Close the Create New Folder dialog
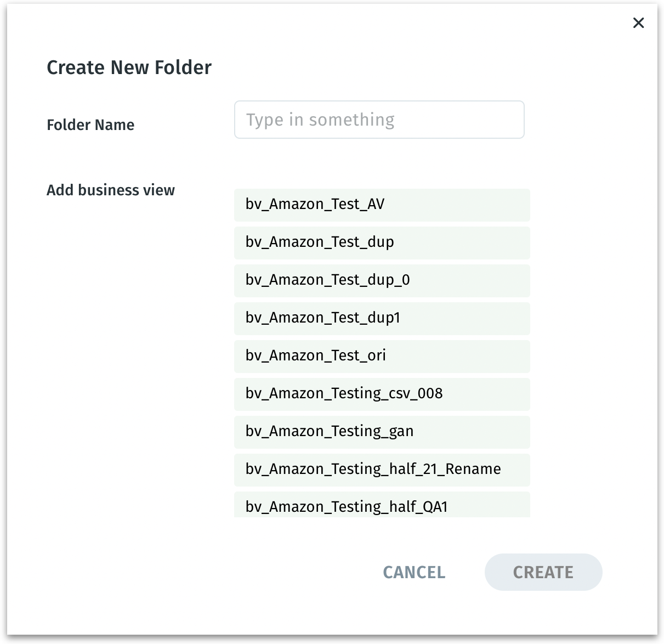 coord(638,23)
